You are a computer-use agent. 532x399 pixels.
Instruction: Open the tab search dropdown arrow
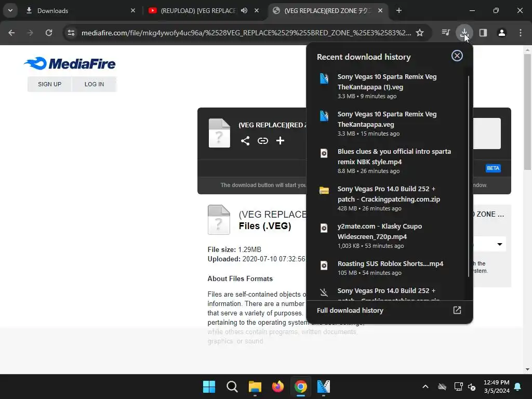(10, 10)
